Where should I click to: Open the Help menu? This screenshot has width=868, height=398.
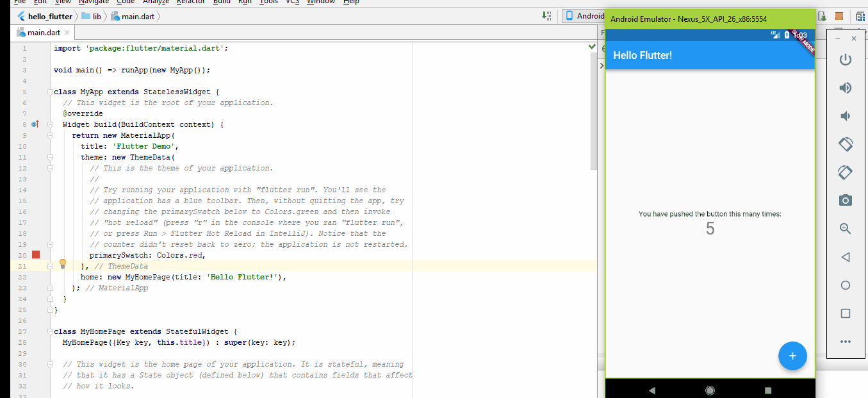point(351,2)
